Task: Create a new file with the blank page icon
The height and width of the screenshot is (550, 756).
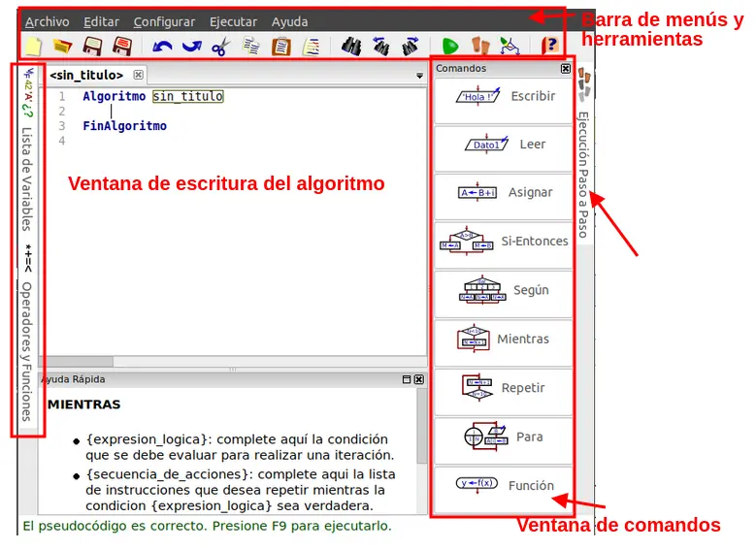Action: tap(33, 47)
